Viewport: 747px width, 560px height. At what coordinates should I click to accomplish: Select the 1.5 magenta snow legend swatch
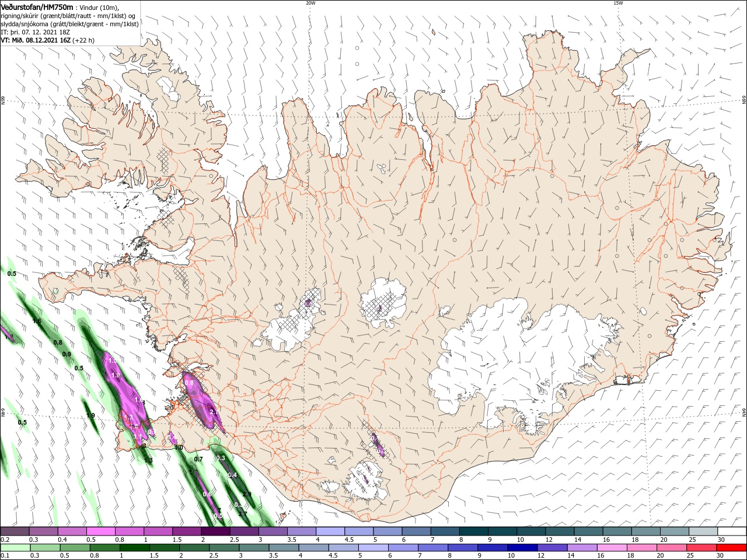pyautogui.click(x=187, y=531)
